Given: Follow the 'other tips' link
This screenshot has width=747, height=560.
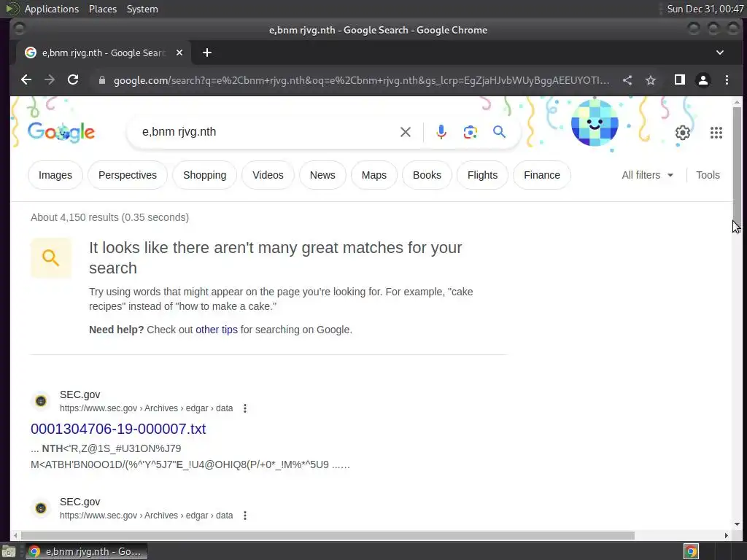Looking at the screenshot, I should point(216,330).
